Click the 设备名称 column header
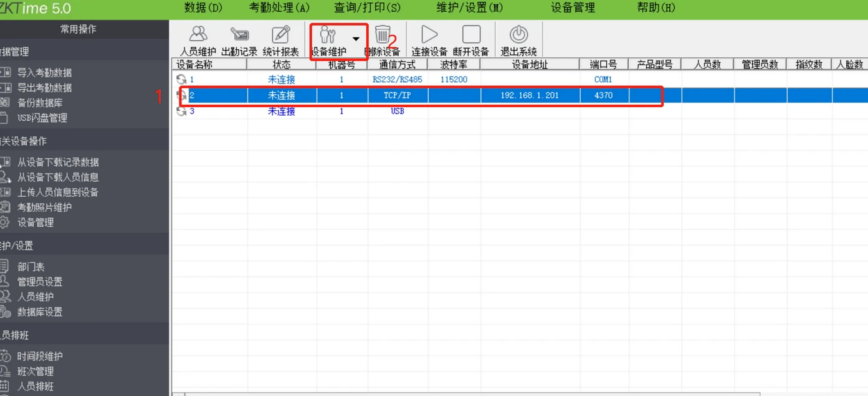This screenshot has height=396, width=868. click(x=209, y=64)
